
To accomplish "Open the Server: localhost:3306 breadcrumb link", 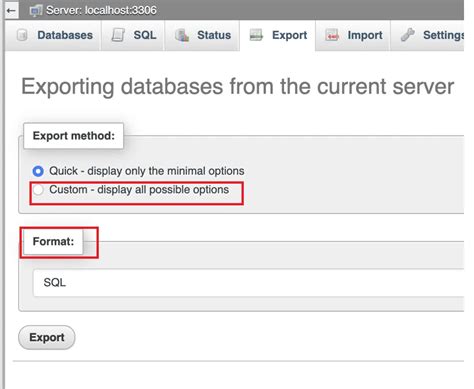I will 101,10.
